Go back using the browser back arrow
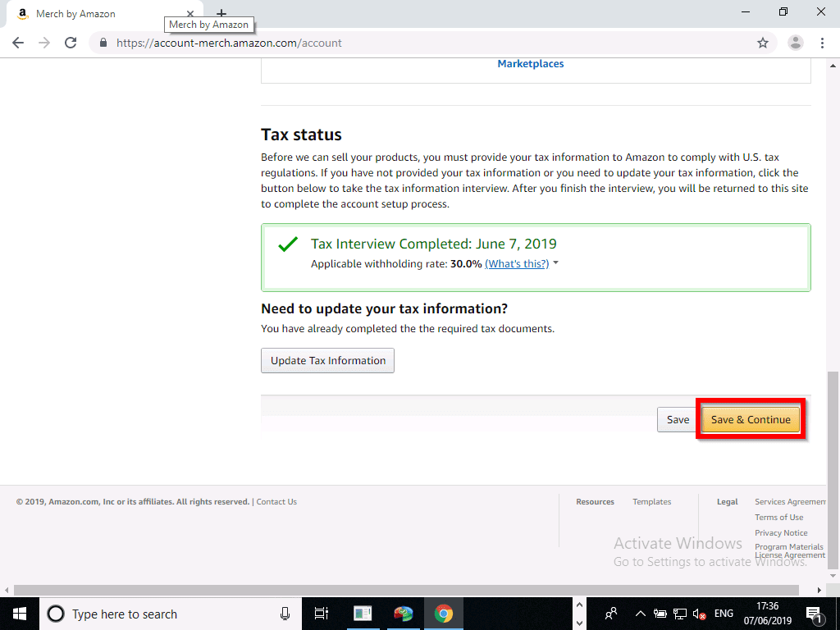The image size is (840, 630). (18, 43)
